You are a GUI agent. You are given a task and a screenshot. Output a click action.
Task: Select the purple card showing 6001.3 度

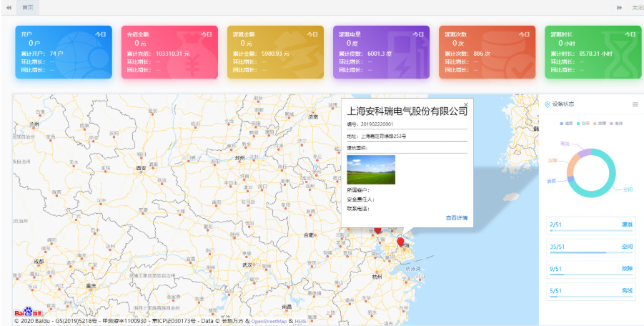(x=382, y=52)
